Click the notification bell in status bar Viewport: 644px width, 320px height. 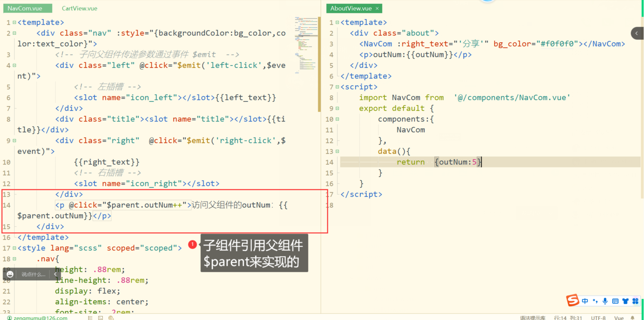coord(633,318)
